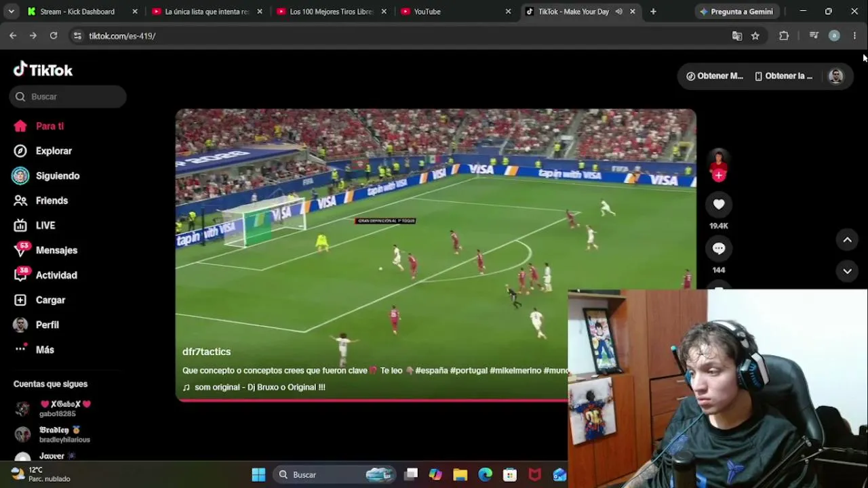This screenshot has height=488, width=868.
Task: Open the Chrome profile avatar
Action: point(834,36)
